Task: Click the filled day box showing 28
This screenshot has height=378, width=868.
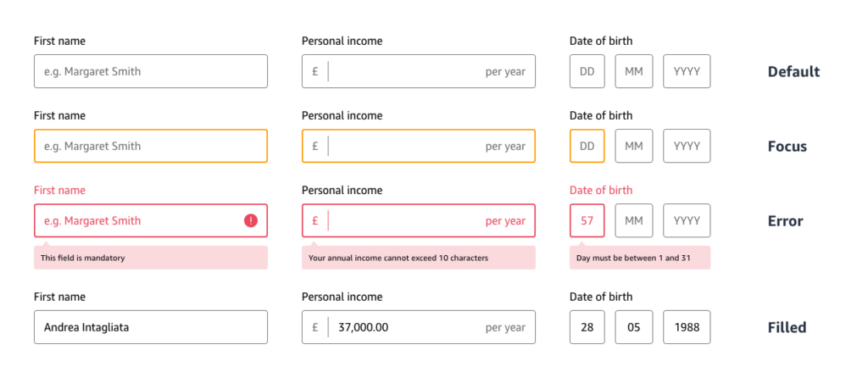Action: 587,327
